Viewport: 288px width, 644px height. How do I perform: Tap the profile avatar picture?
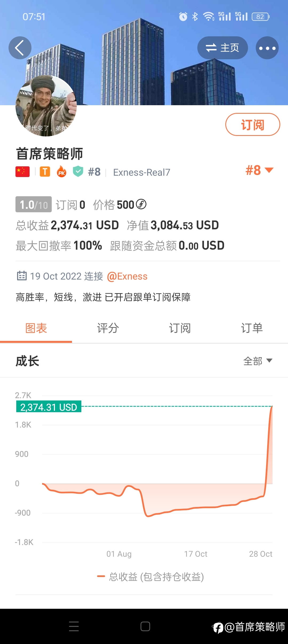46,106
